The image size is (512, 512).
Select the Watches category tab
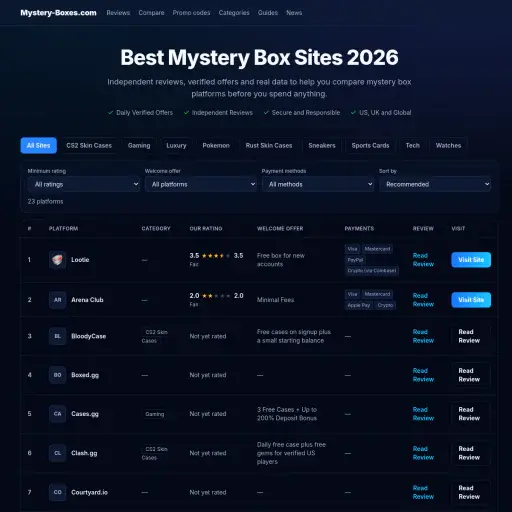(448, 145)
